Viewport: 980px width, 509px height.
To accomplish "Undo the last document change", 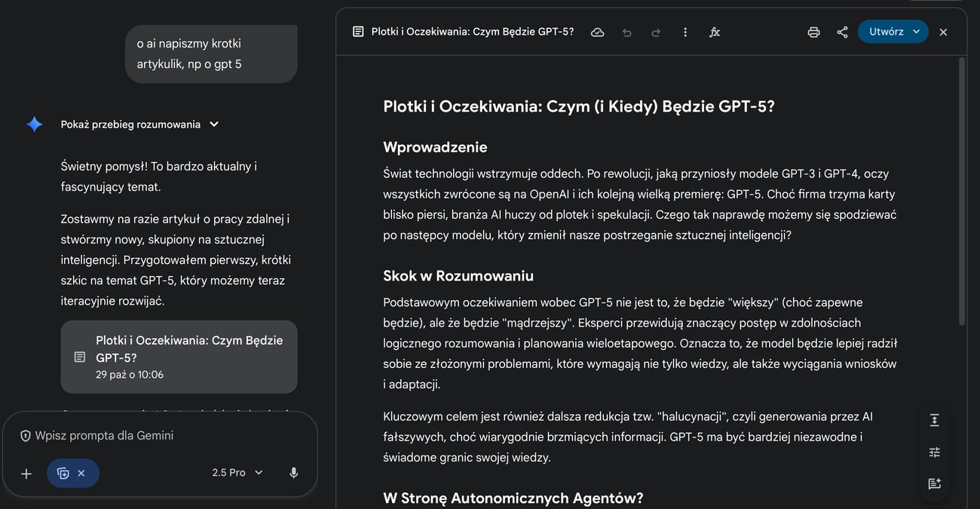I will tap(626, 32).
